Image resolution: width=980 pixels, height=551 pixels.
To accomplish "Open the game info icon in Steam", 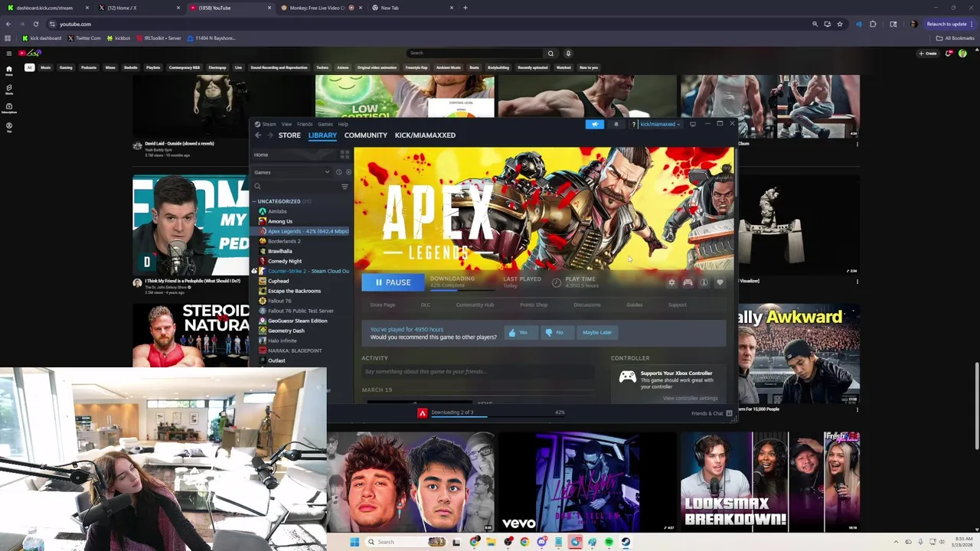I will (x=704, y=282).
